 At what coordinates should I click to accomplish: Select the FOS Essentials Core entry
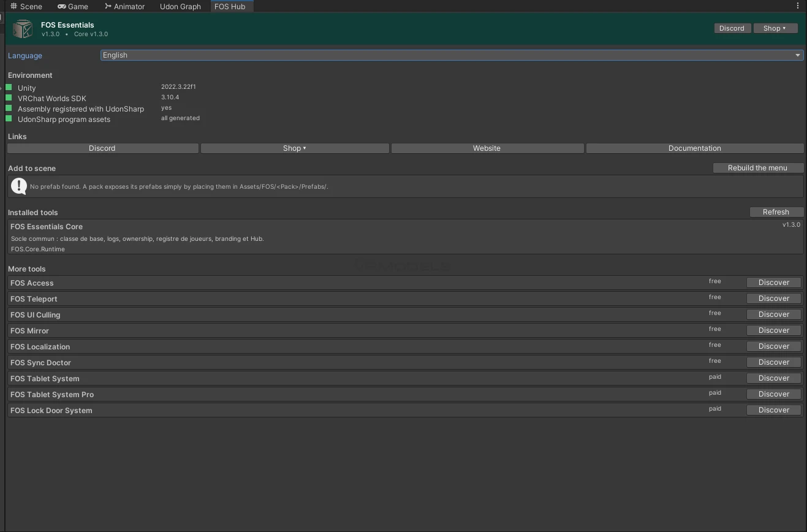tap(405, 237)
